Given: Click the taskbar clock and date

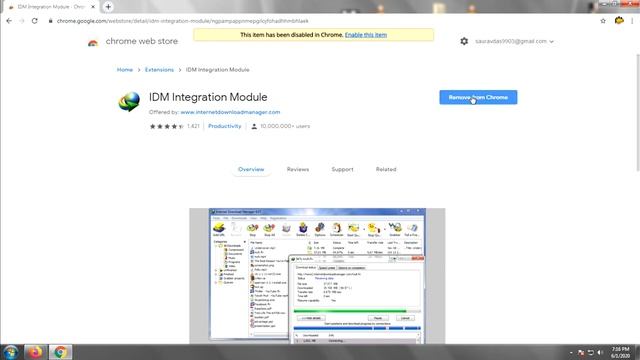Looking at the screenshot, I should (620, 352).
